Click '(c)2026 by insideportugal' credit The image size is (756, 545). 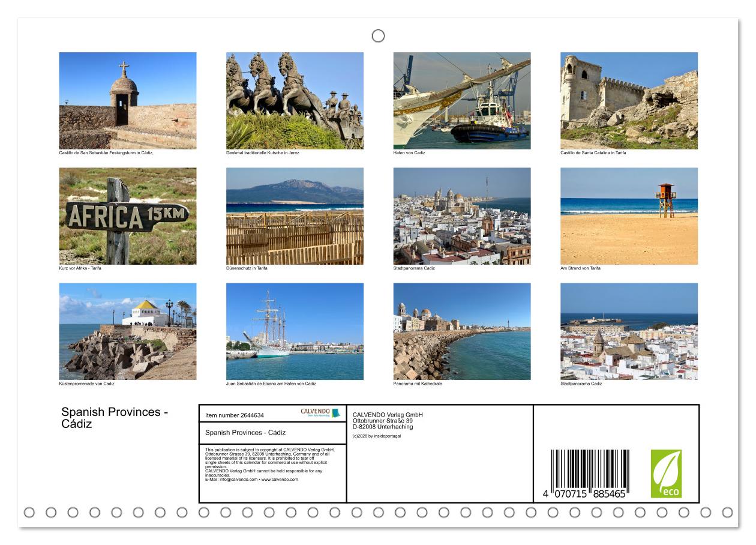[x=377, y=436]
